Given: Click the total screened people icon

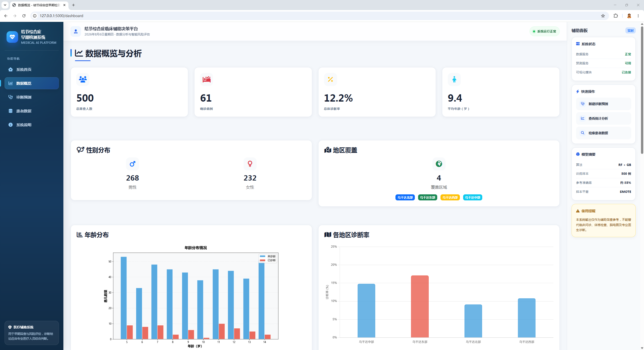Looking at the screenshot, I should [83, 79].
